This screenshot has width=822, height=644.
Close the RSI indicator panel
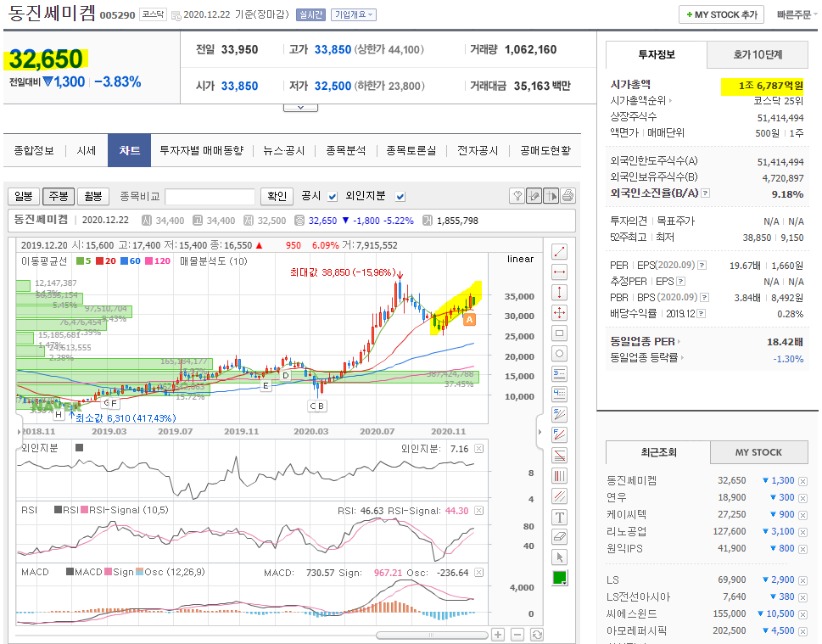(478, 510)
